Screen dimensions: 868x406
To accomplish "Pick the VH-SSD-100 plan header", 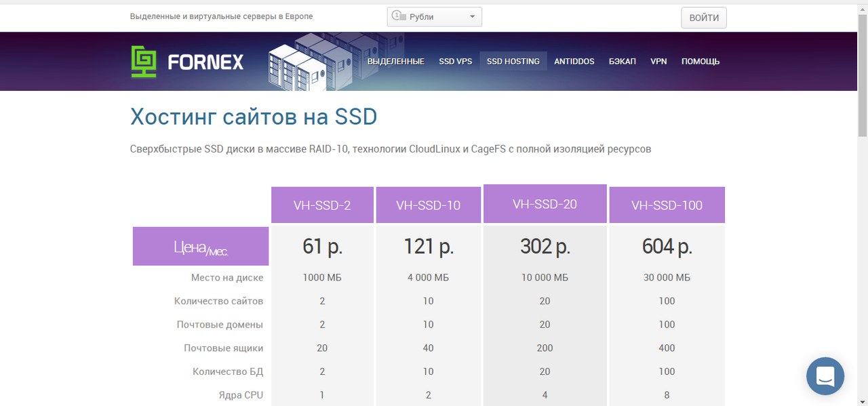I will click(x=667, y=205).
